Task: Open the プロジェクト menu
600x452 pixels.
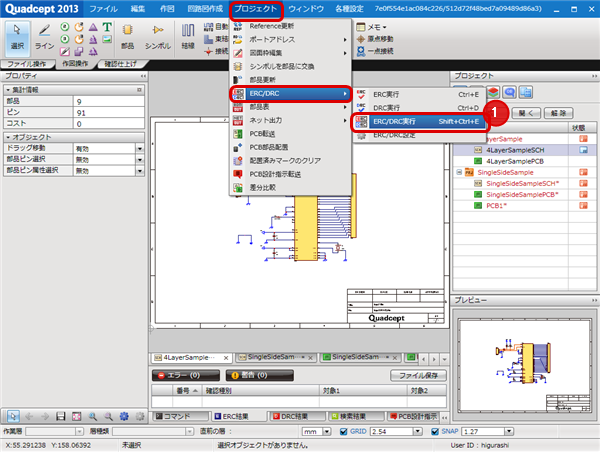Action: (256, 9)
